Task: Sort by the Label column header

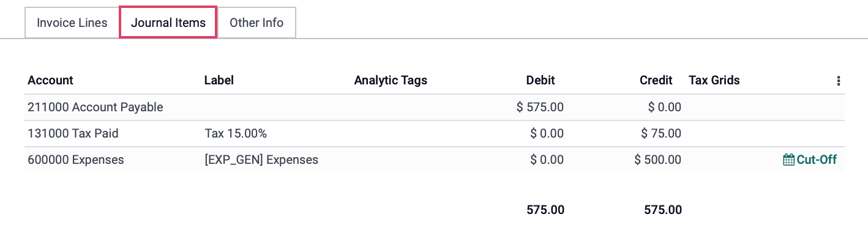Action: pyautogui.click(x=219, y=80)
